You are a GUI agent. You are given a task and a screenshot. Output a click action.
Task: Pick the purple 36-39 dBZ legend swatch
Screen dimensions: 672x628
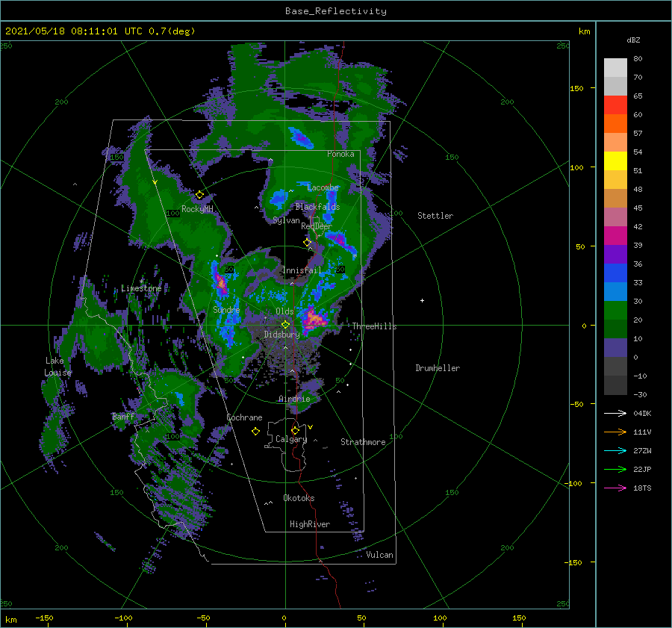(615, 255)
